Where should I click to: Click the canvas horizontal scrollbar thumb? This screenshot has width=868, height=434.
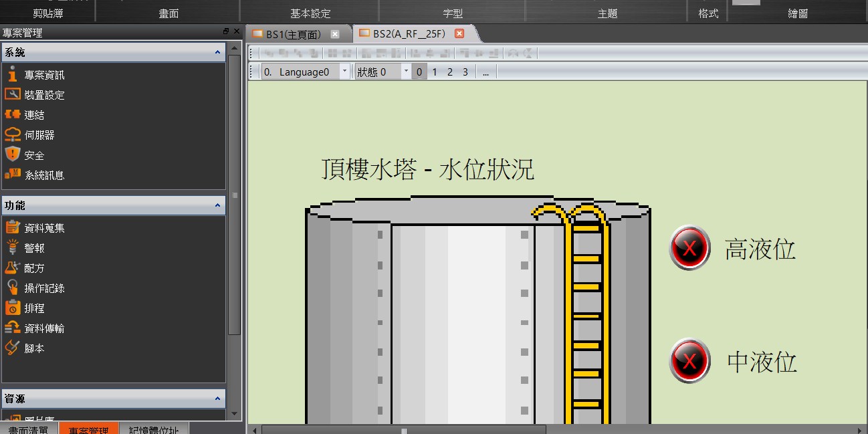(x=404, y=430)
